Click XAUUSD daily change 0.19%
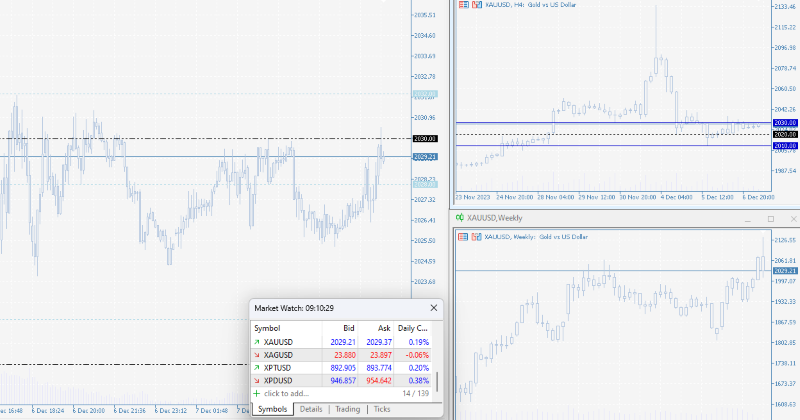The image size is (800, 420). tap(418, 342)
